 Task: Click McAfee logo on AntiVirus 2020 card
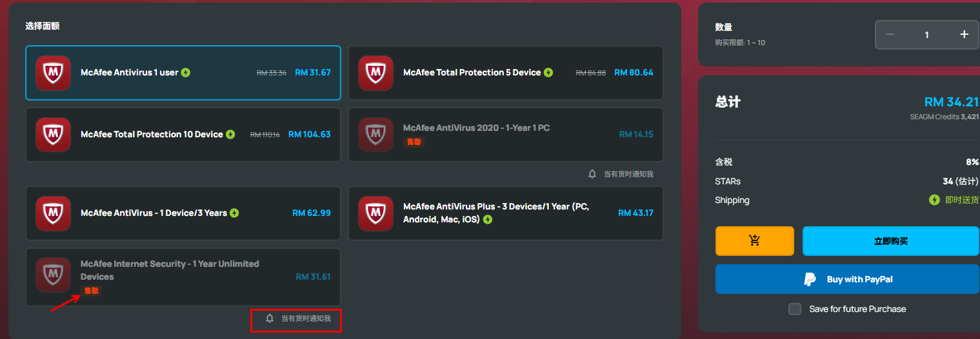pos(375,135)
